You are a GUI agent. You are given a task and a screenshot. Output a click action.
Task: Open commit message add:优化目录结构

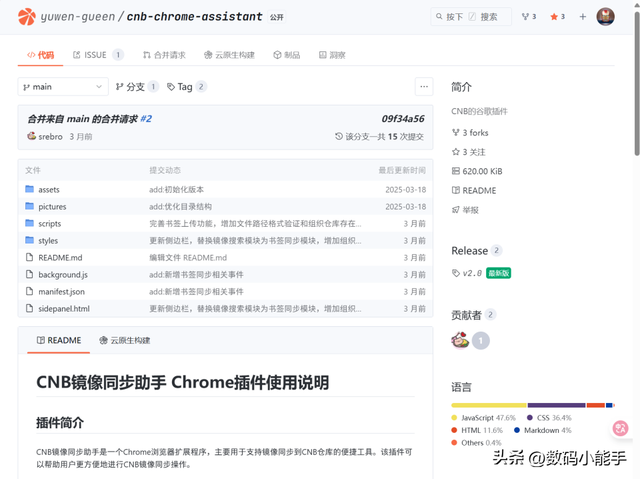(x=180, y=206)
